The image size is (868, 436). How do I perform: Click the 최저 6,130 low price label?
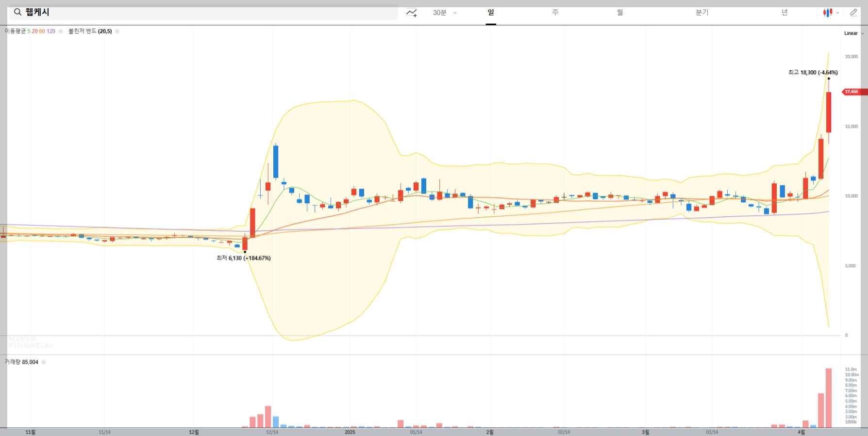(243, 258)
